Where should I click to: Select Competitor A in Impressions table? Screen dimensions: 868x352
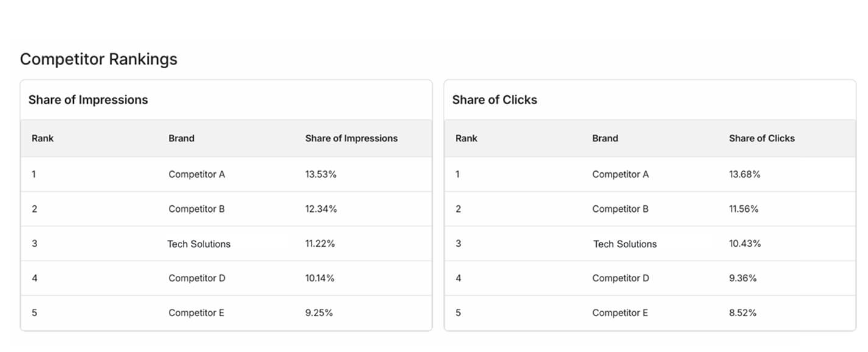(x=197, y=174)
